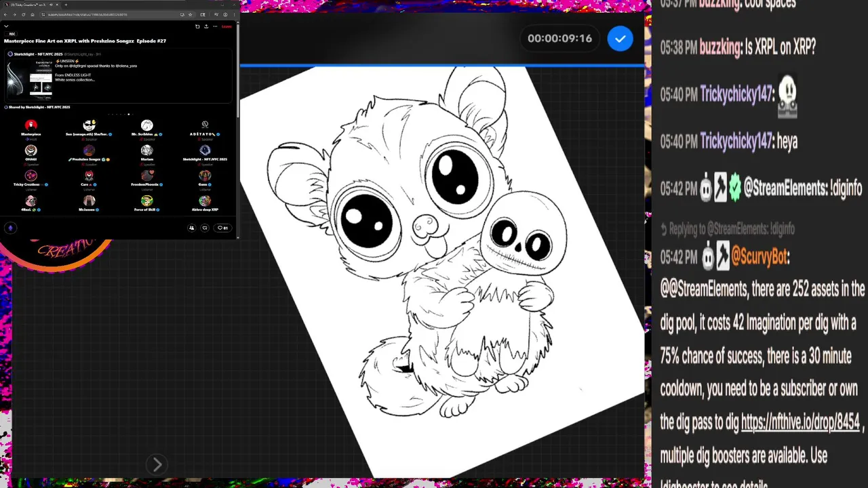Open the Mr. Scribbles speaker avatar
Screen dimensions: 868x488
click(147, 125)
